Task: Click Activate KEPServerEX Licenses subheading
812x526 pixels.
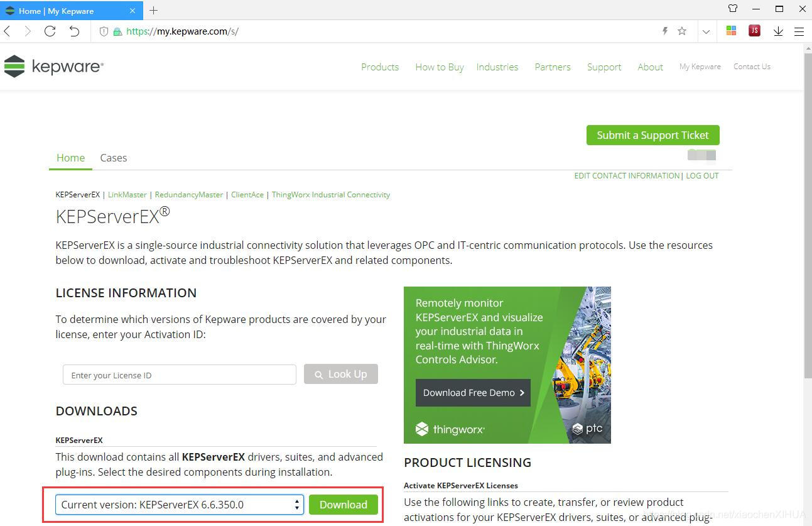Action: (x=461, y=486)
